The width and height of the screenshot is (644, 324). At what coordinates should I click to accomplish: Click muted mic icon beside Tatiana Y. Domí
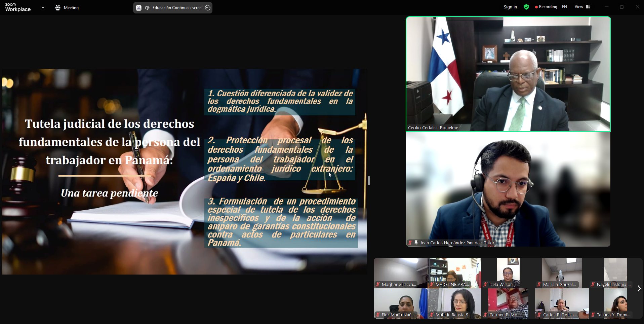point(593,315)
